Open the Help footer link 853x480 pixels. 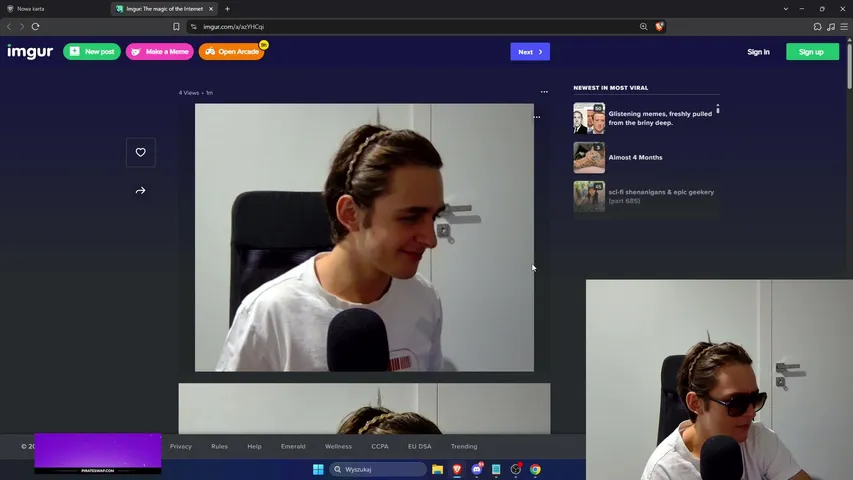pos(254,446)
